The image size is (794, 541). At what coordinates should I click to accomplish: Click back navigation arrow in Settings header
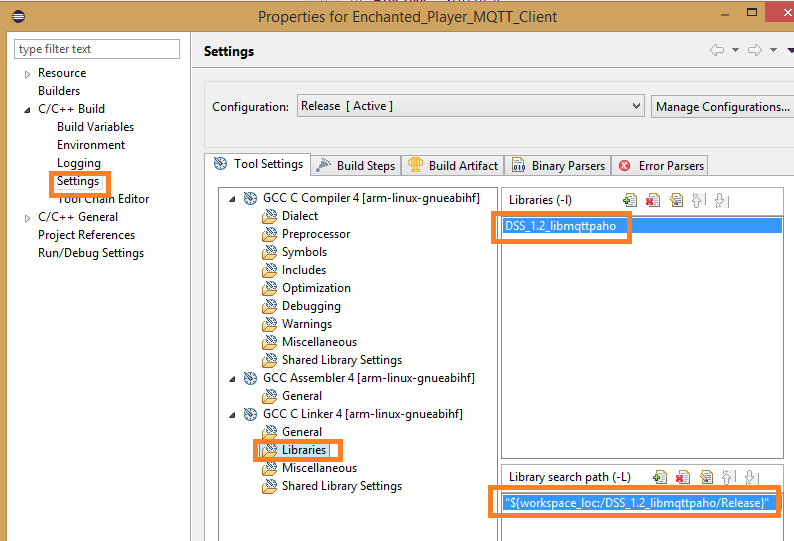pyautogui.click(x=716, y=51)
